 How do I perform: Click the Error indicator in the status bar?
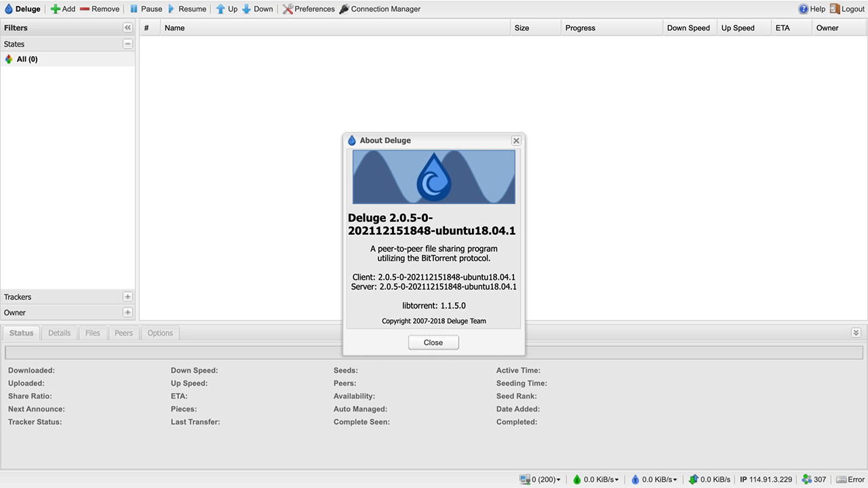pyautogui.click(x=850, y=479)
